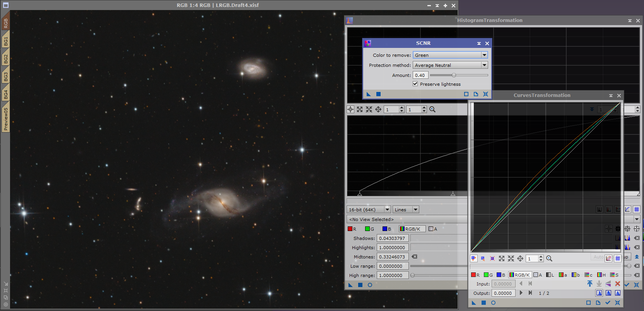Viewport: 644px width, 311px height.
Task: Click SCNR New Instance triangle icon
Action: click(369, 94)
